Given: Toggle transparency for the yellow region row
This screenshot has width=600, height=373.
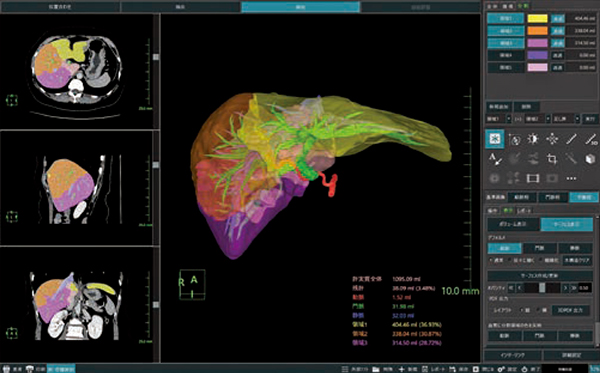Looking at the screenshot, I should pyautogui.click(x=558, y=18).
